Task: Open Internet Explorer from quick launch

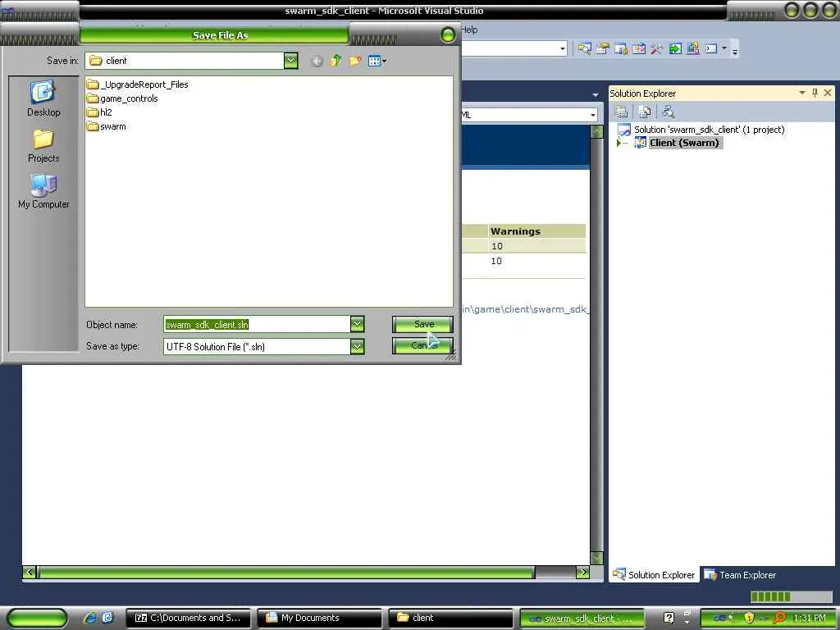Action: tap(89, 618)
